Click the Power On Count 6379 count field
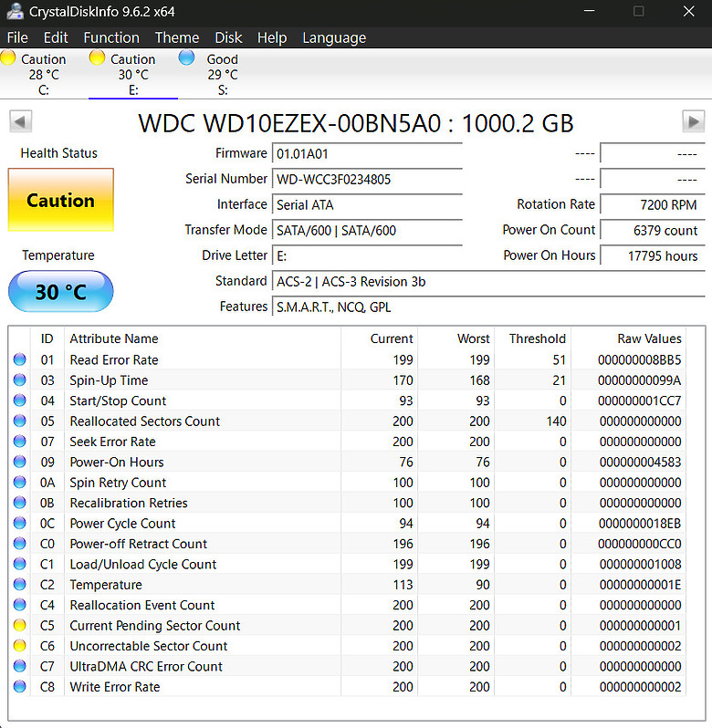 pyautogui.click(x=653, y=230)
